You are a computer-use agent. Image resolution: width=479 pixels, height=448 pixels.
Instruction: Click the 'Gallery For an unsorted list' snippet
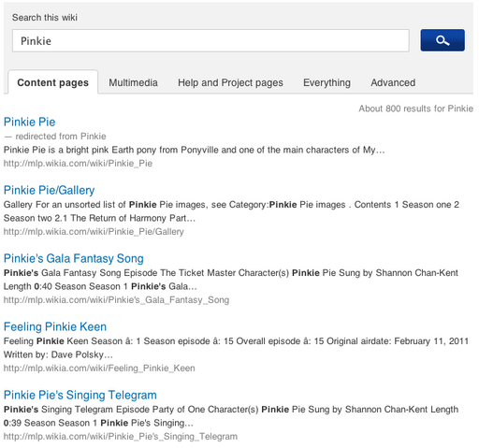(231, 211)
